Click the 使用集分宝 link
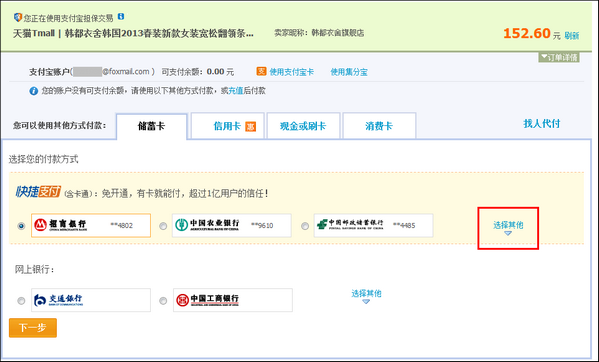The image size is (599, 362). tap(349, 72)
